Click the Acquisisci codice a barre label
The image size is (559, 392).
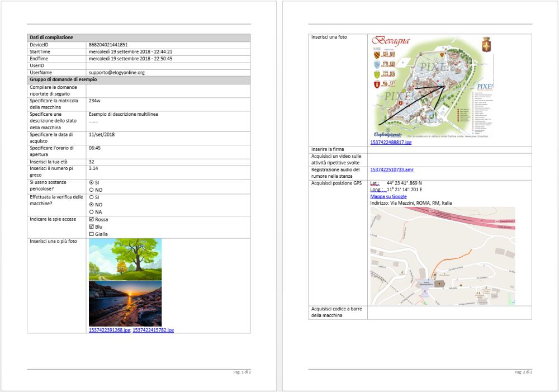tap(336, 312)
